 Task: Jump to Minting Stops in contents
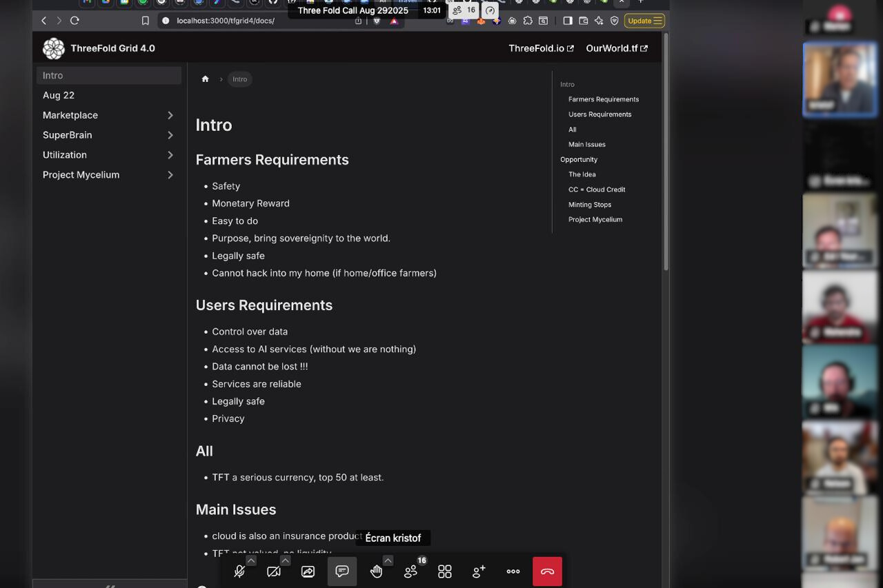pyautogui.click(x=590, y=205)
